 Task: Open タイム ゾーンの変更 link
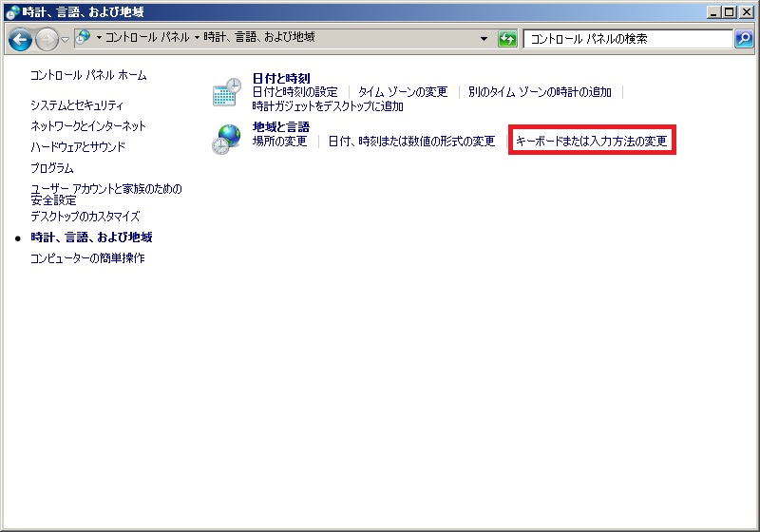coord(402,92)
